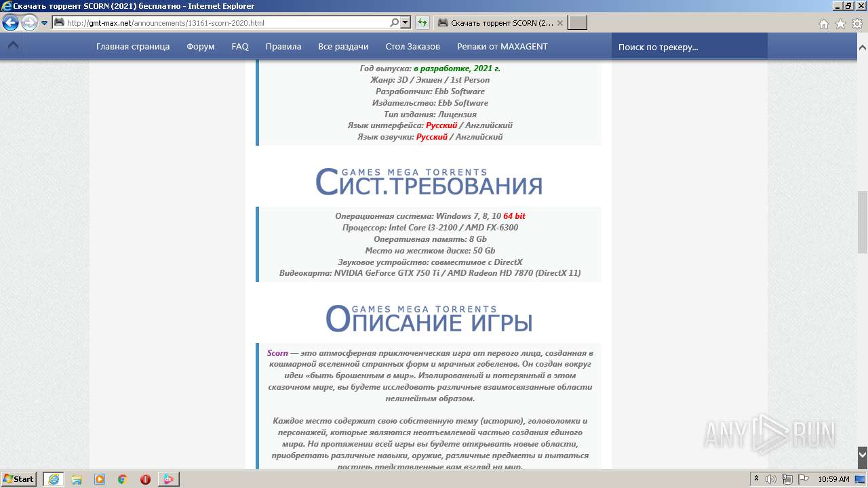868x488 pixels.
Task: Launch the media player taskbar icon
Action: tap(100, 479)
